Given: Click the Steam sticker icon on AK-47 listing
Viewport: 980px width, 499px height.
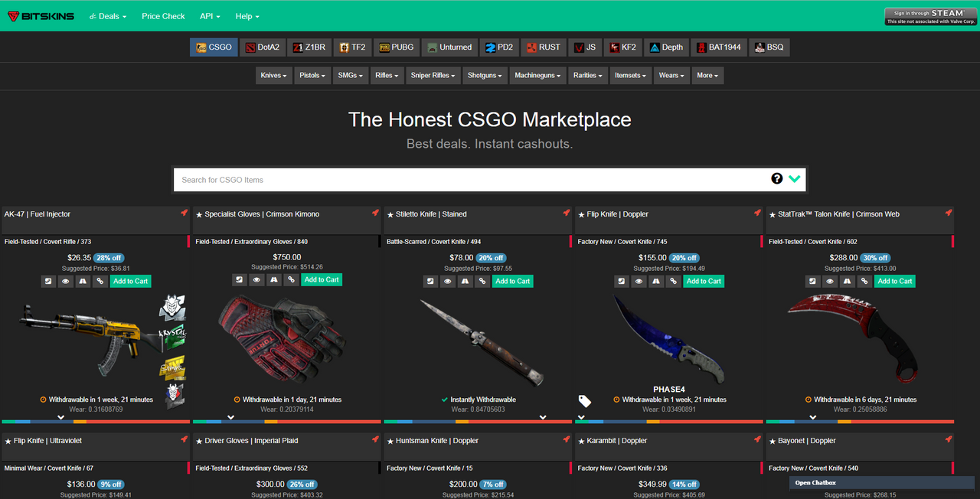Looking at the screenshot, I should point(47,281).
